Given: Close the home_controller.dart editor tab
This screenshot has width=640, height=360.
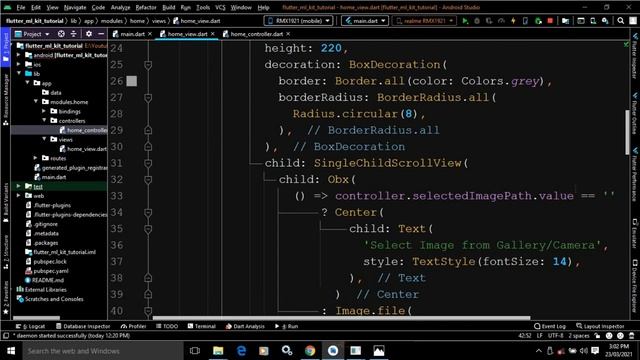Looking at the screenshot, I should [288, 34].
